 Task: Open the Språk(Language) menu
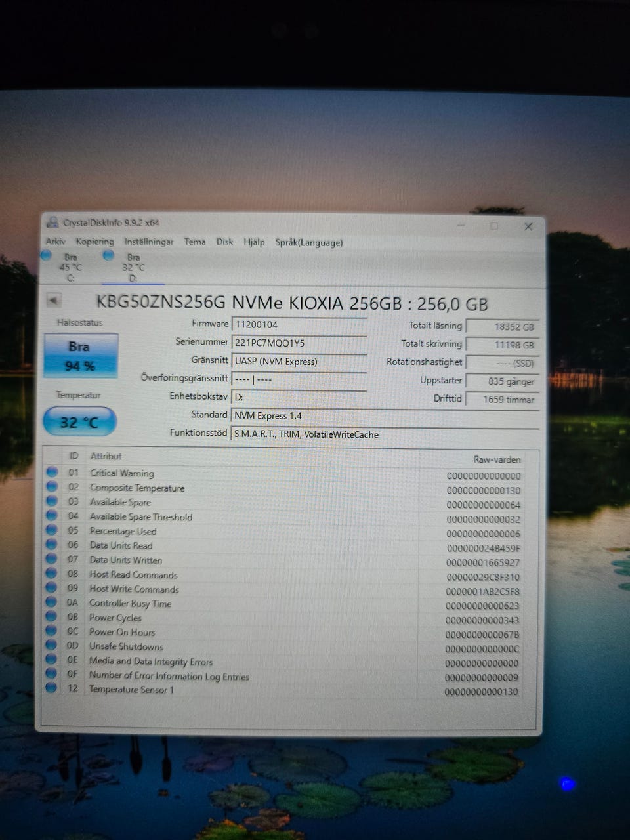309,242
